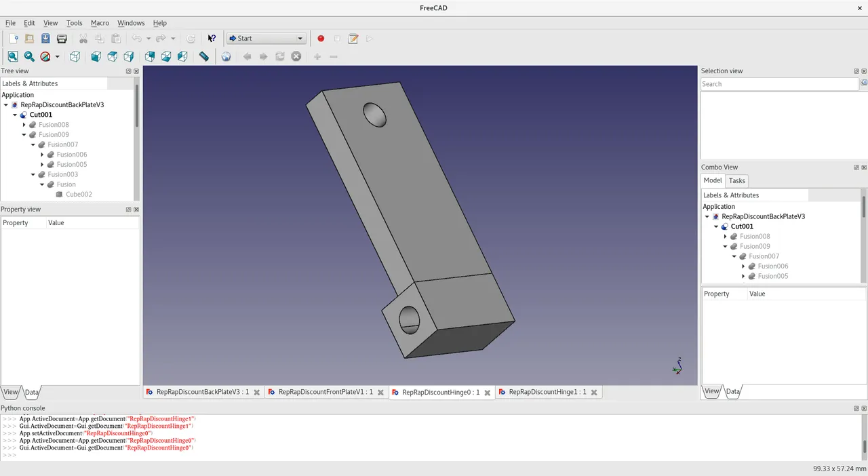This screenshot has width=868, height=476.
Task: Click the Selection view Search field
Action: (780, 84)
